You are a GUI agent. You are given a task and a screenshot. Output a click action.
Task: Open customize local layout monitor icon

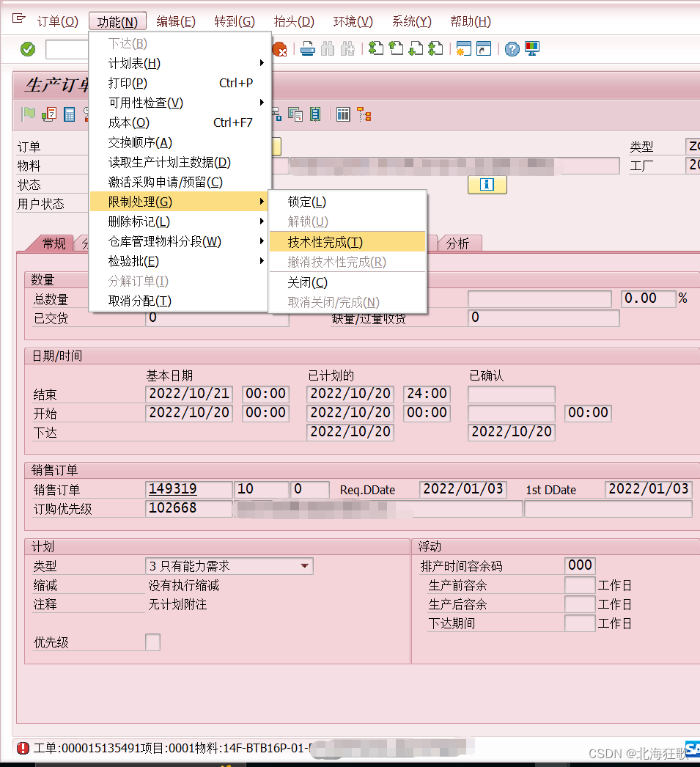[531, 49]
